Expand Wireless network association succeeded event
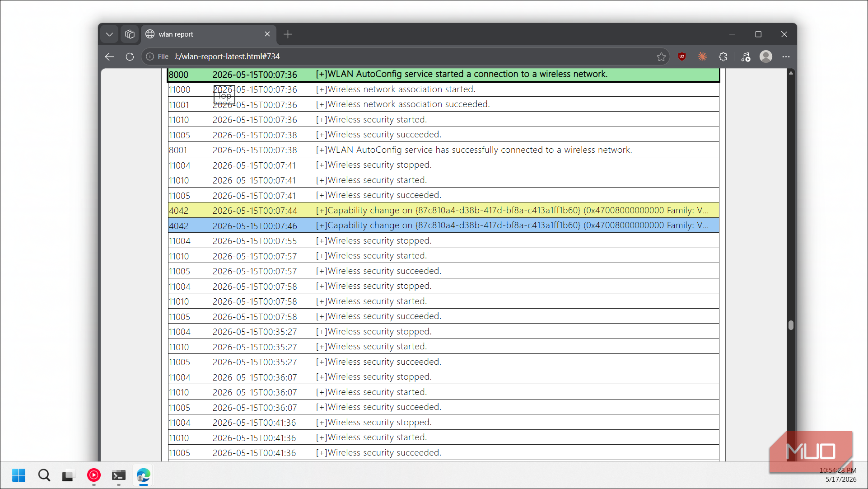 pyautogui.click(x=321, y=104)
